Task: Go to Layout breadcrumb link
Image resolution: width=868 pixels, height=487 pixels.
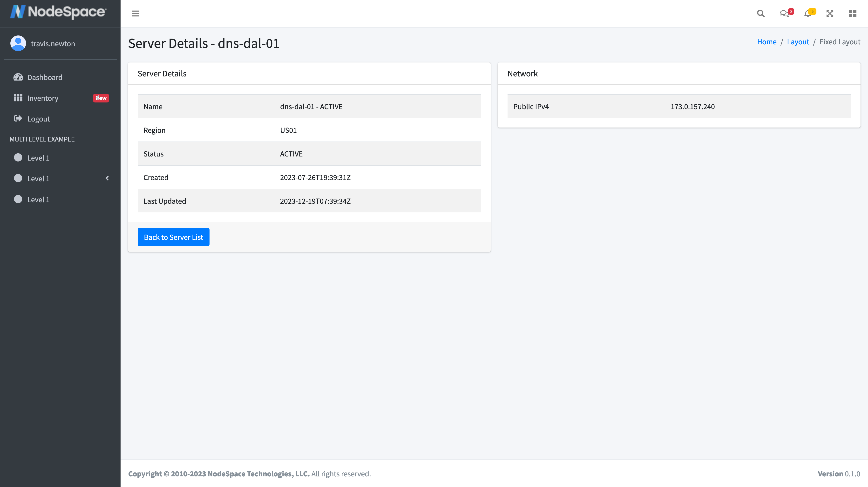Action: [x=798, y=42]
